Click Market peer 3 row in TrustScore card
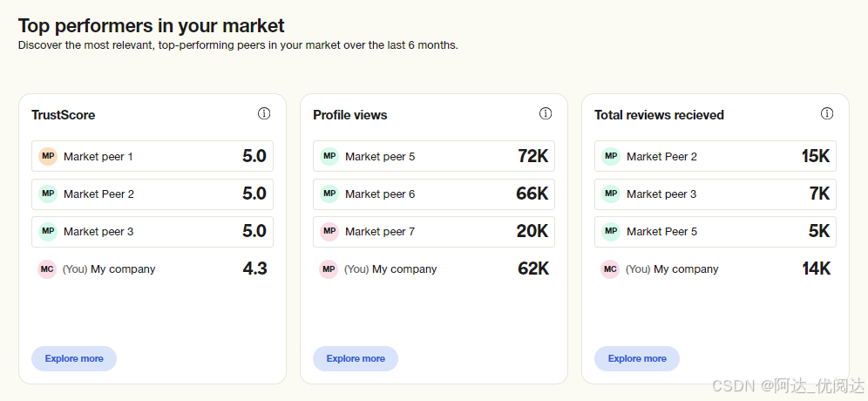The width and height of the screenshot is (868, 401). click(153, 232)
